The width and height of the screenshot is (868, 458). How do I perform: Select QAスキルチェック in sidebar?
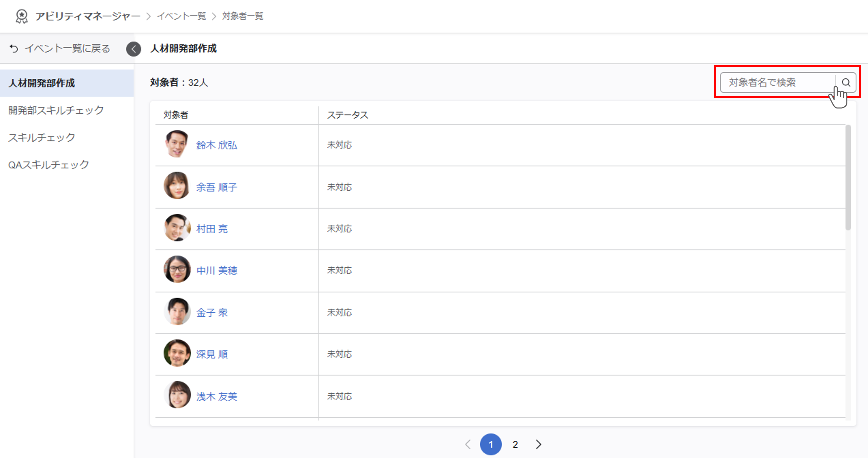click(49, 165)
